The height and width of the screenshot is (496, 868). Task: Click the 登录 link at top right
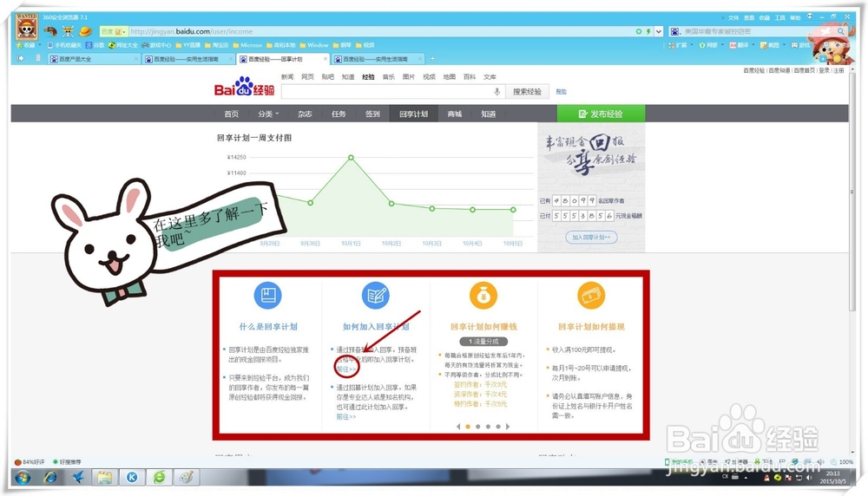point(825,71)
